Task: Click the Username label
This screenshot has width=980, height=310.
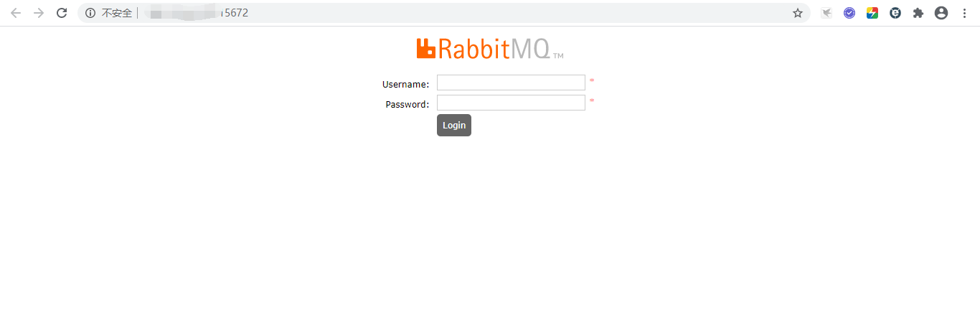Action: [x=406, y=84]
